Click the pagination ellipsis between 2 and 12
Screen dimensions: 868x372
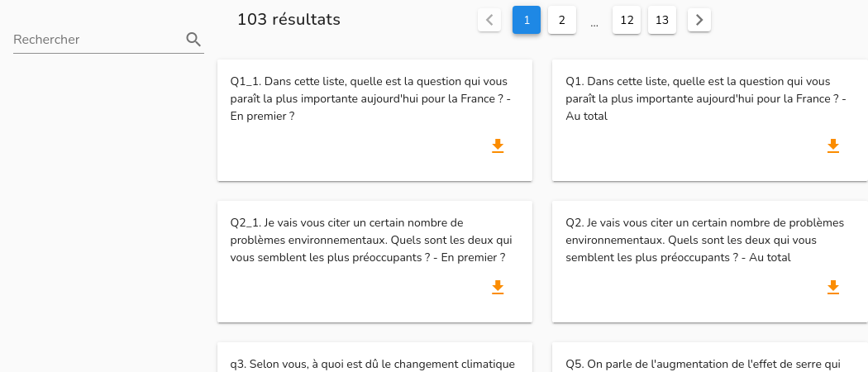[x=594, y=24]
